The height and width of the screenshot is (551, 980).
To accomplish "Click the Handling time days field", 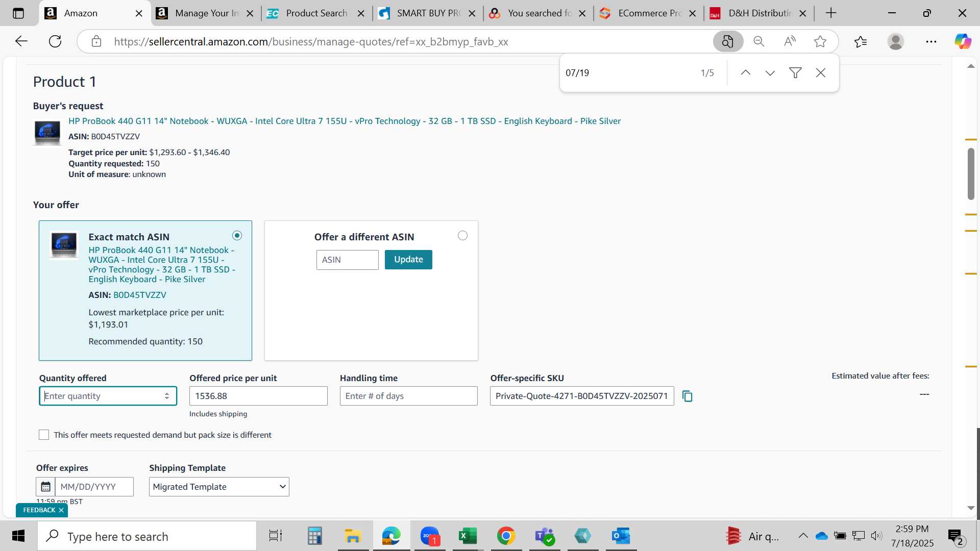I will tap(409, 396).
